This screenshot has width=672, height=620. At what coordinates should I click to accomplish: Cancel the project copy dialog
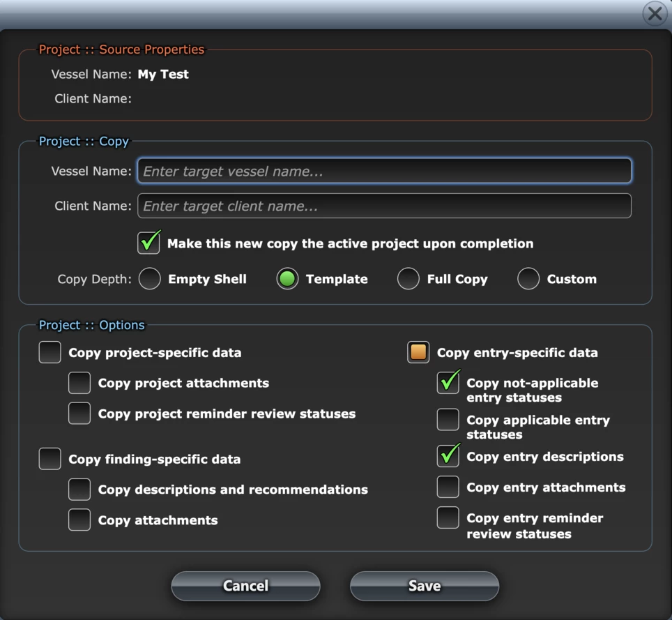(x=245, y=586)
